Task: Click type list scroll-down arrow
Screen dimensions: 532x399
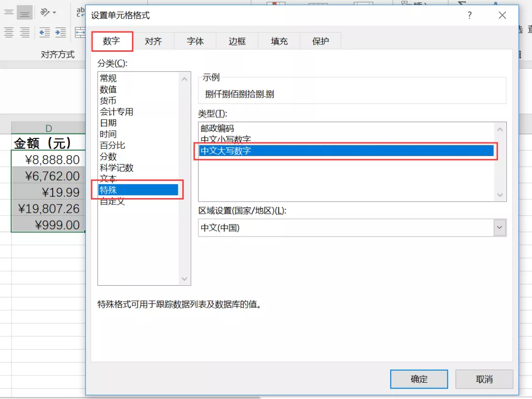Action: 500,195
